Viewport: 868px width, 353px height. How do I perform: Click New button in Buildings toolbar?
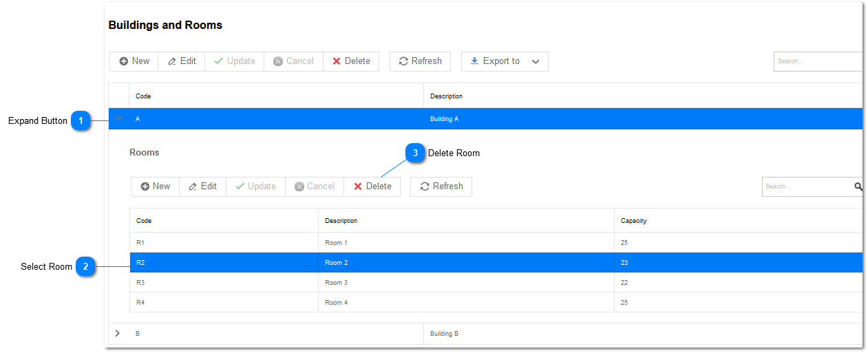134,61
